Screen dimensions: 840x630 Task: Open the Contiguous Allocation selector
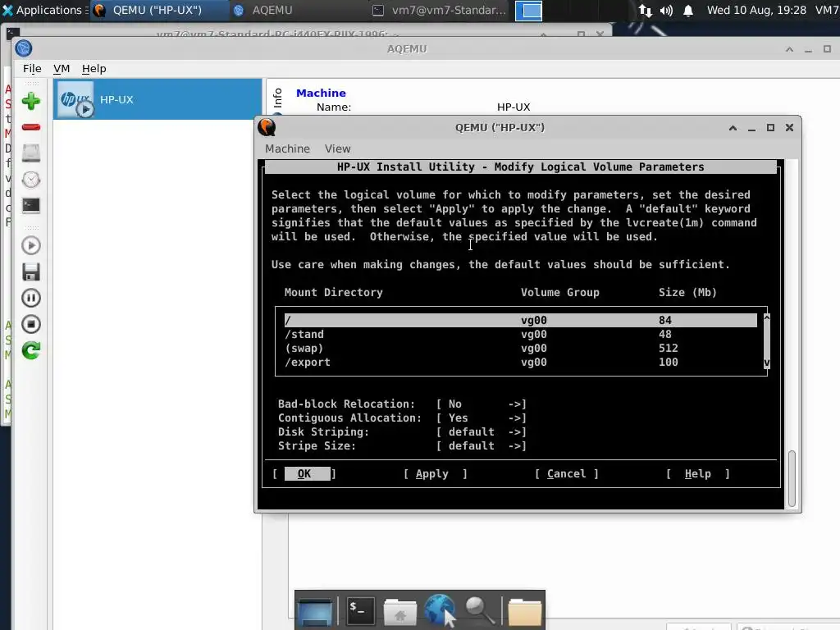point(481,418)
